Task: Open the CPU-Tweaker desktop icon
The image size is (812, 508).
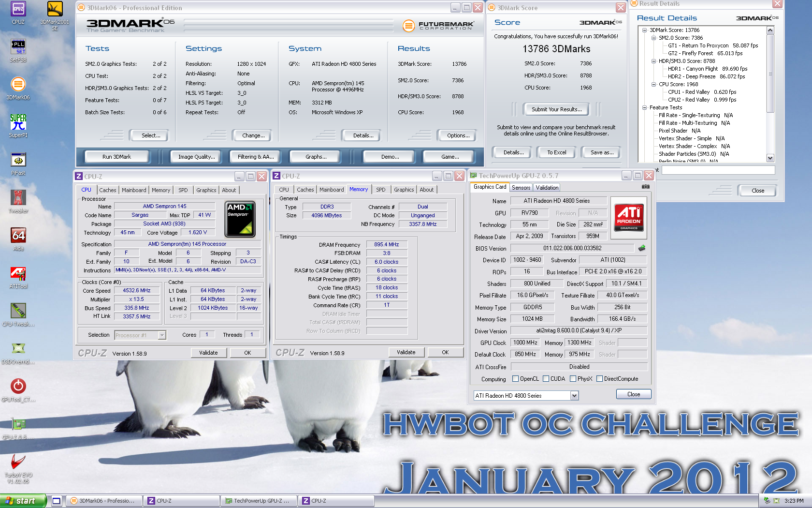Action: pyautogui.click(x=18, y=315)
